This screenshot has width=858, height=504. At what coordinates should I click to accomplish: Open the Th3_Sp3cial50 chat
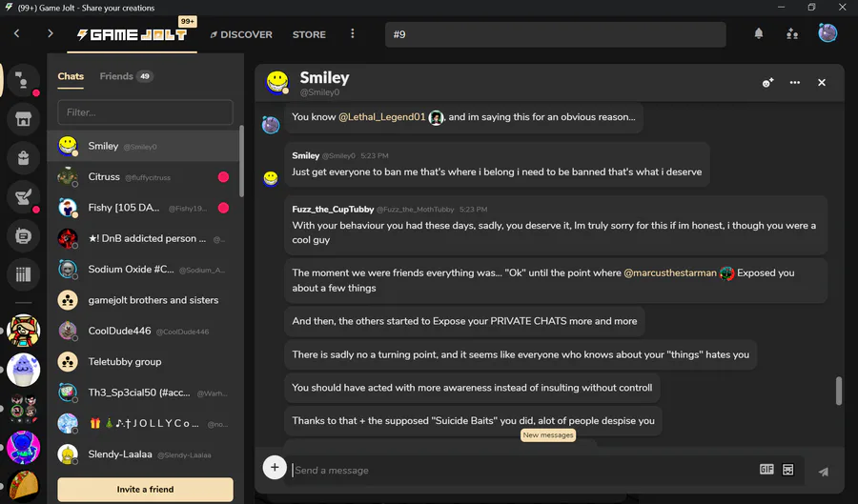pyautogui.click(x=143, y=393)
